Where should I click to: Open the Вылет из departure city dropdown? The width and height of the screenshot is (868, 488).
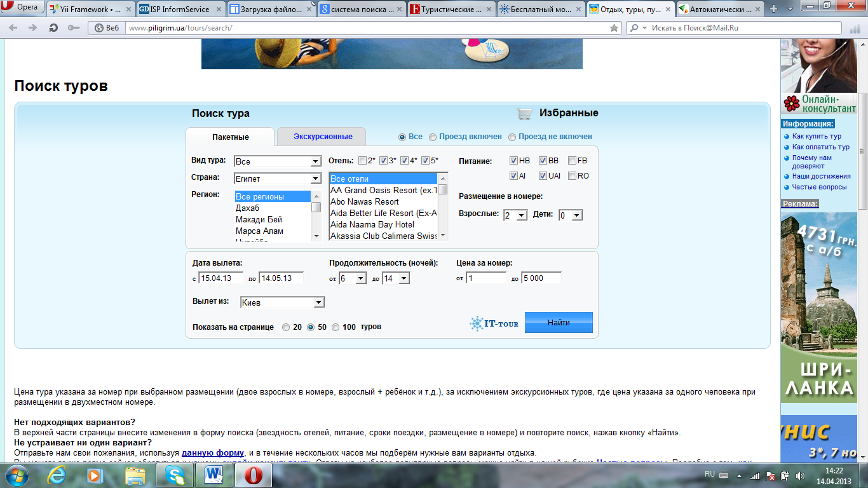tap(282, 302)
